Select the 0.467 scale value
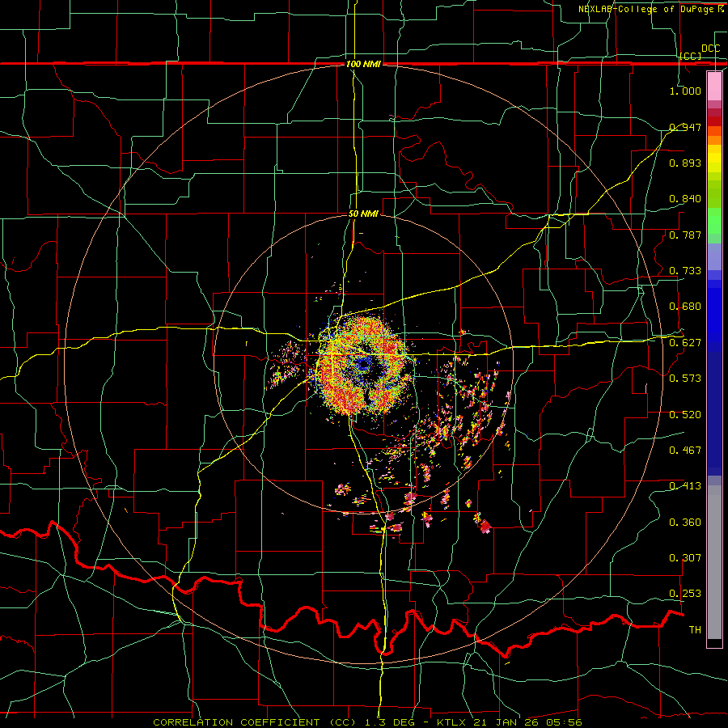The width and height of the screenshot is (728, 728). coord(685,451)
